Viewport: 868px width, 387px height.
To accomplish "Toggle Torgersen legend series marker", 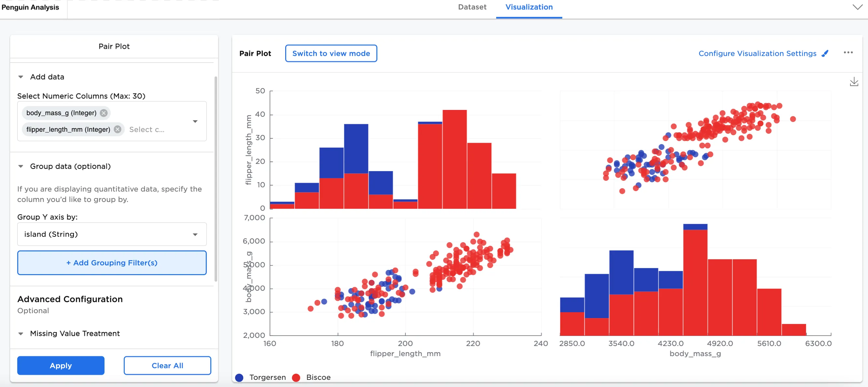I will [x=239, y=377].
